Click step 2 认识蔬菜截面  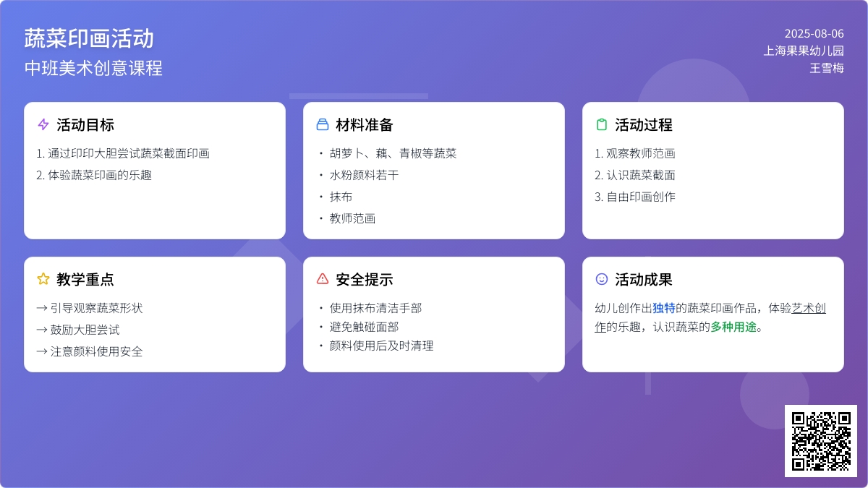tap(635, 175)
